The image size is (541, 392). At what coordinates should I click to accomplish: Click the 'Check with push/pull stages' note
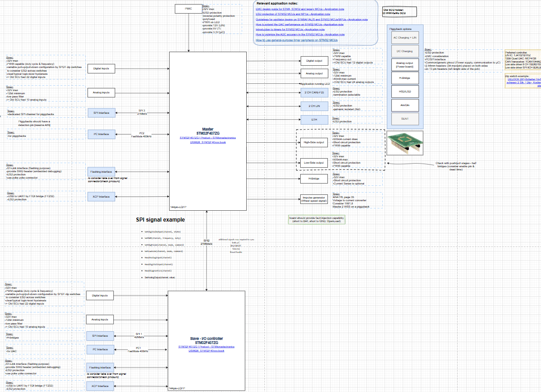tap(456, 166)
